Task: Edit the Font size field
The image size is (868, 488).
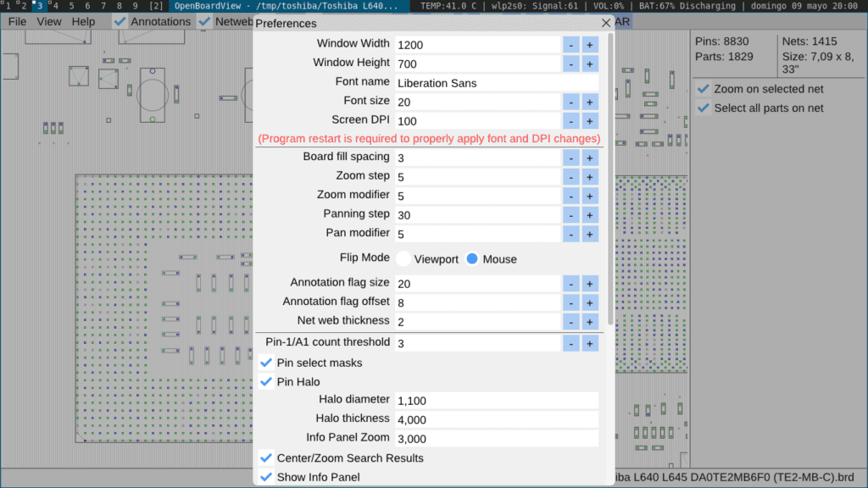Action: [x=478, y=102]
